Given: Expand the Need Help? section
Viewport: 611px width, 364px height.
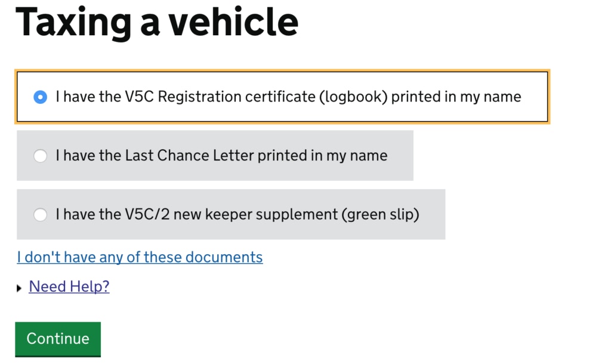Looking at the screenshot, I should [x=69, y=286].
